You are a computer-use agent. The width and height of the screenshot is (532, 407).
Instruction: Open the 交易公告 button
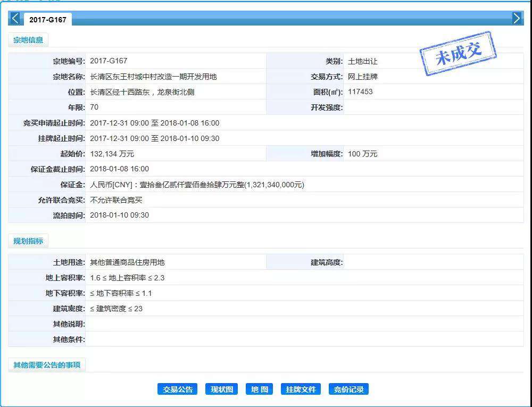178,389
